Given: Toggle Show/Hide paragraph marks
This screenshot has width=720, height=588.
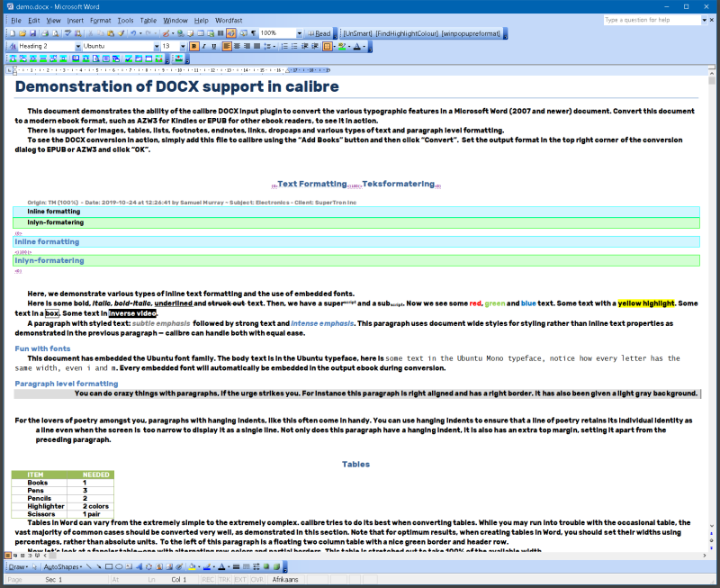Looking at the screenshot, I should pos(254,33).
